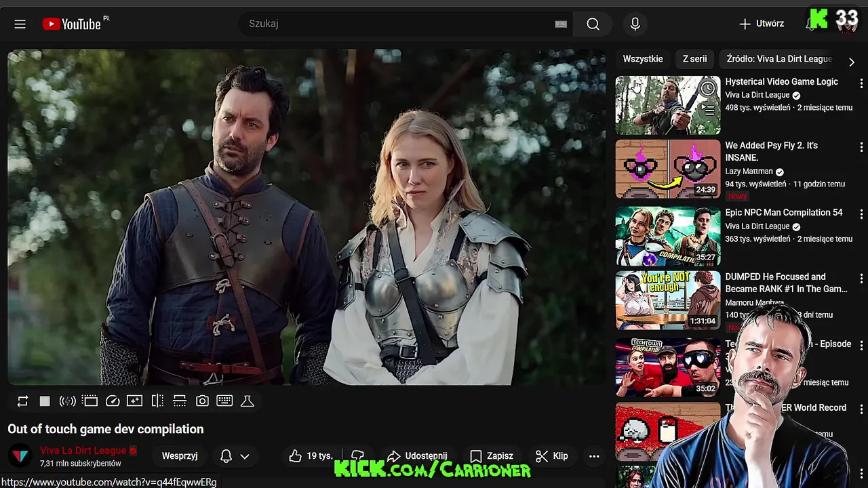Toggle the volume boost icon

[x=67, y=401]
